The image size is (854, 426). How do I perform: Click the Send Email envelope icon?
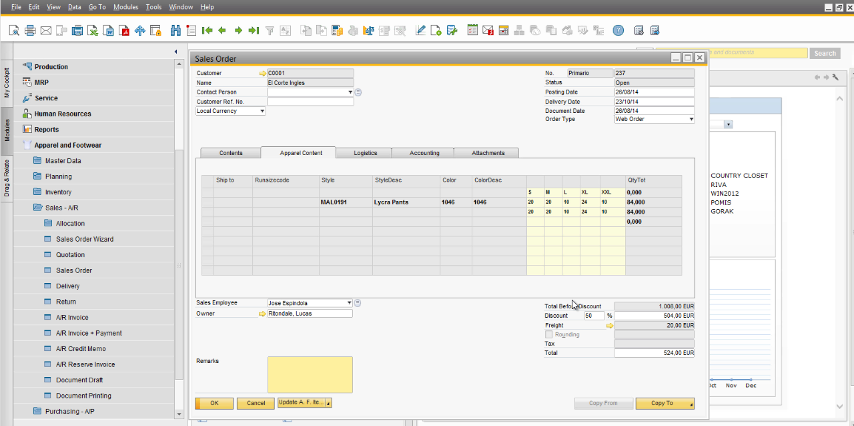pyautogui.click(x=46, y=30)
